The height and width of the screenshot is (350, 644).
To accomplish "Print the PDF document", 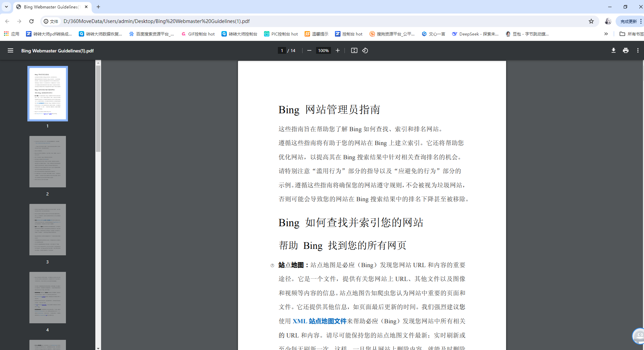I will click(625, 50).
